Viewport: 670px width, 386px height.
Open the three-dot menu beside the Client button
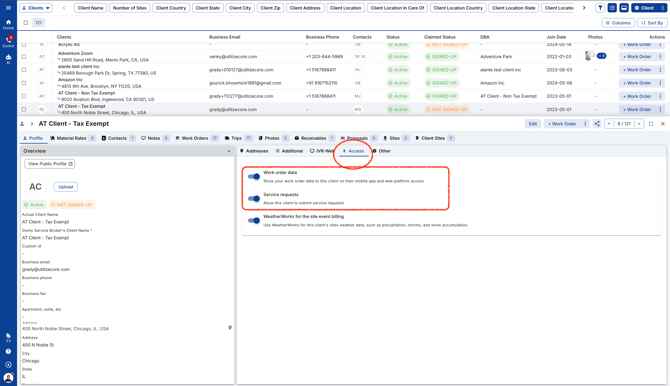pyautogui.click(x=663, y=8)
